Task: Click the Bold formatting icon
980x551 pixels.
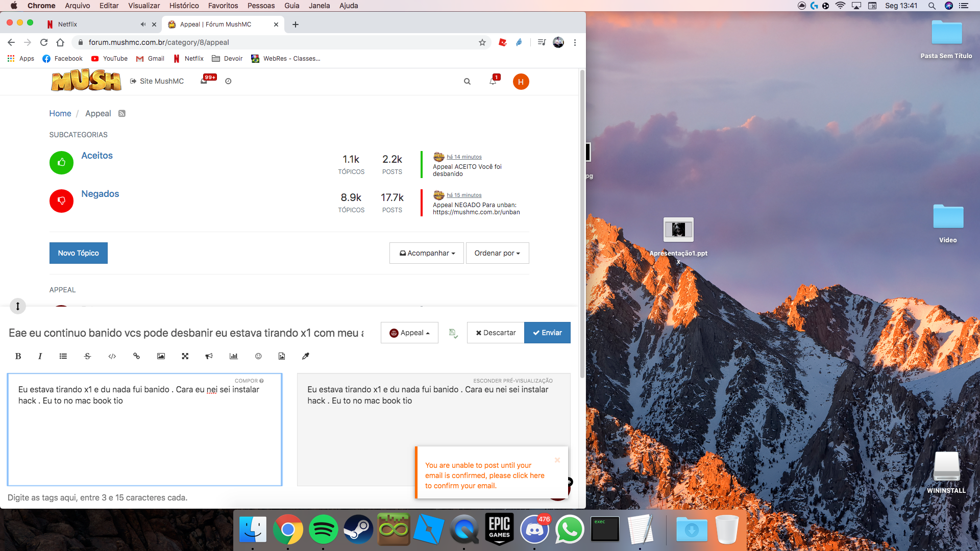Action: point(17,356)
